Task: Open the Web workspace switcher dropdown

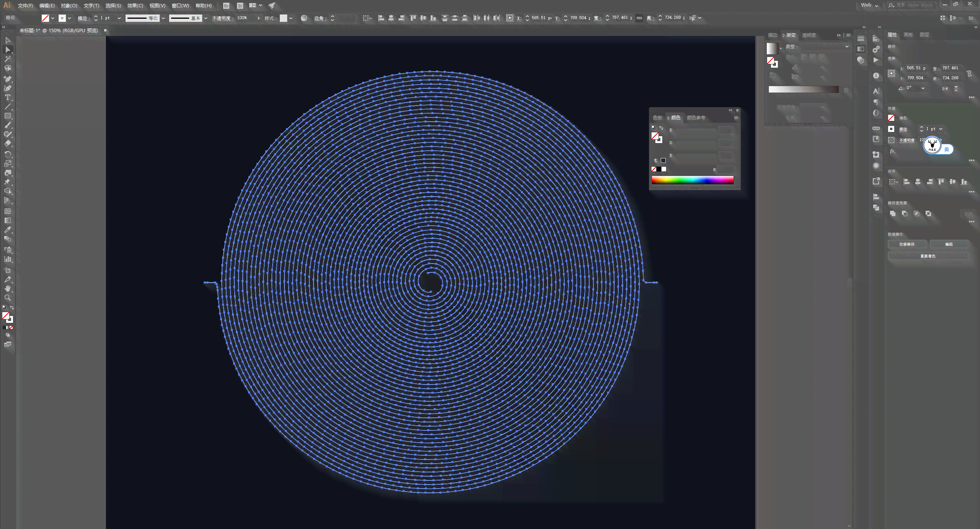Action: coord(870,5)
